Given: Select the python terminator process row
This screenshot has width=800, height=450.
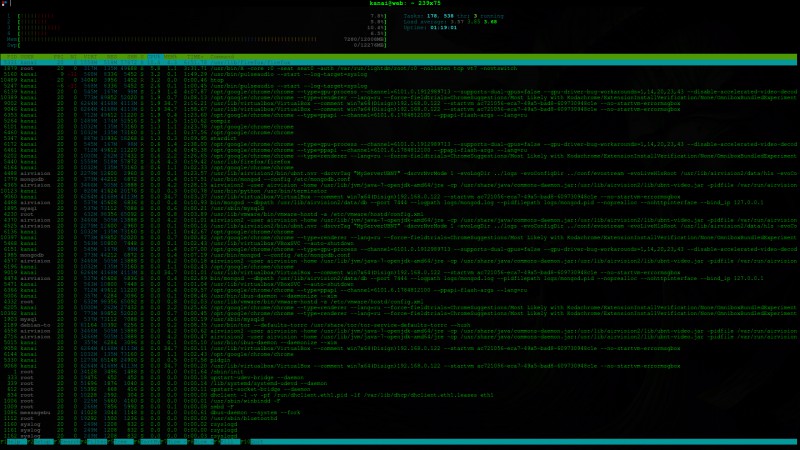Looking at the screenshot, I should pos(398,191).
